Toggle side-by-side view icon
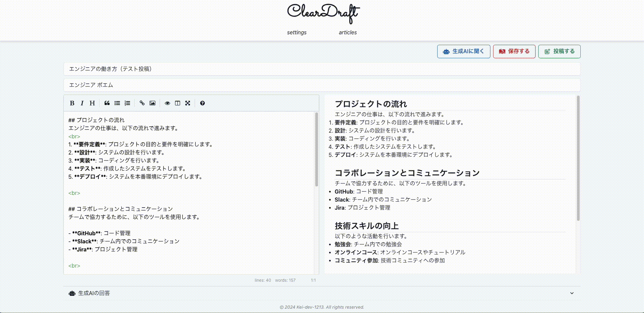644x313 pixels. pyautogui.click(x=178, y=103)
